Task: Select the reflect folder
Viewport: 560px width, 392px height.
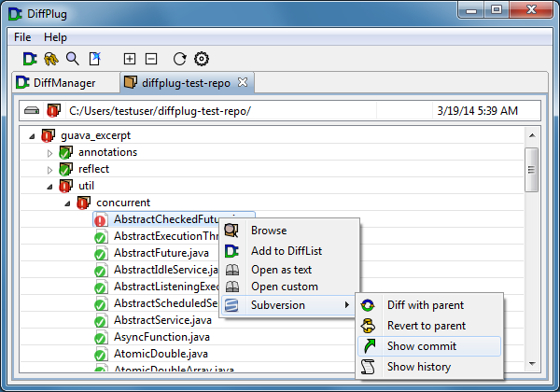Action: pyautogui.click(x=94, y=169)
